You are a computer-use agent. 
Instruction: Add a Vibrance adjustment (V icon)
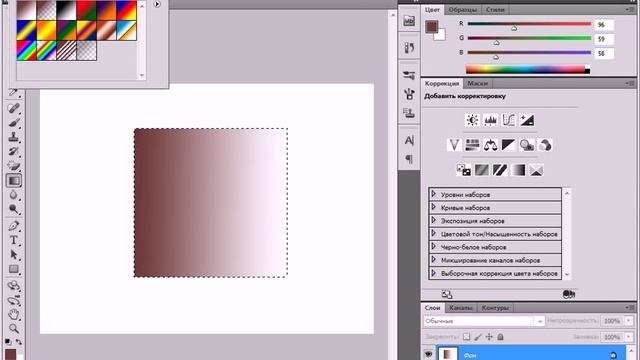point(454,145)
